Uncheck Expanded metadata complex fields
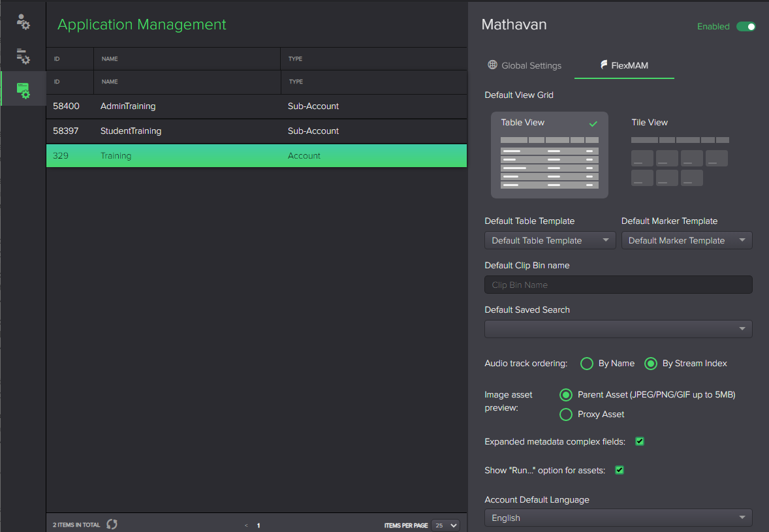Viewport: 769px width, 532px height. [x=639, y=441]
